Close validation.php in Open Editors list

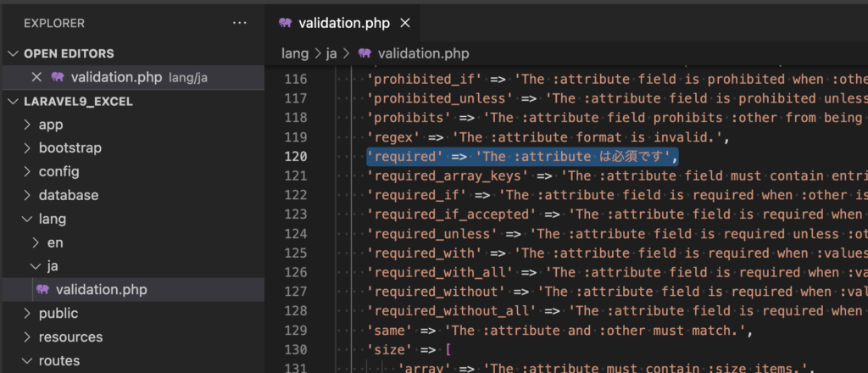[x=36, y=77]
